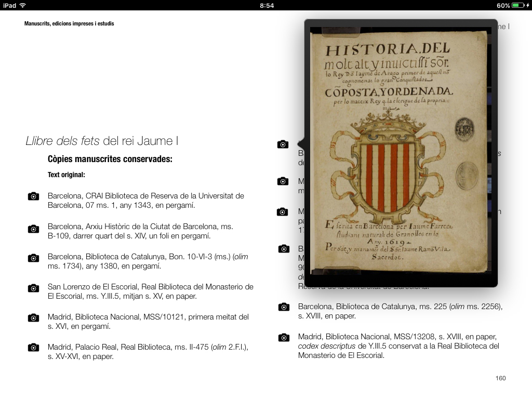Tap the camera icon attached to open popover
The image size is (532, 399).
point(283,144)
